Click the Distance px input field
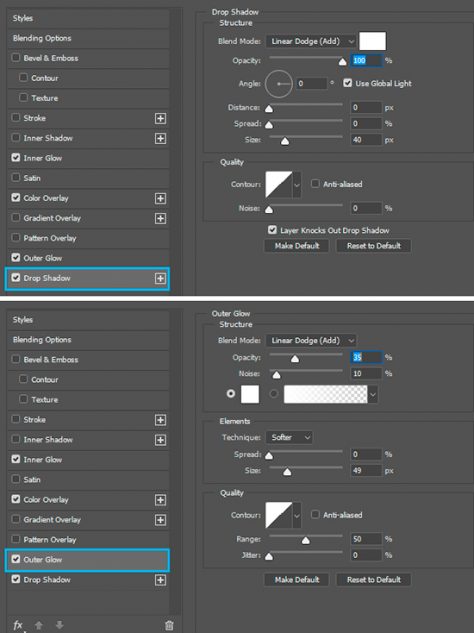The height and width of the screenshot is (633, 474). 366,107
